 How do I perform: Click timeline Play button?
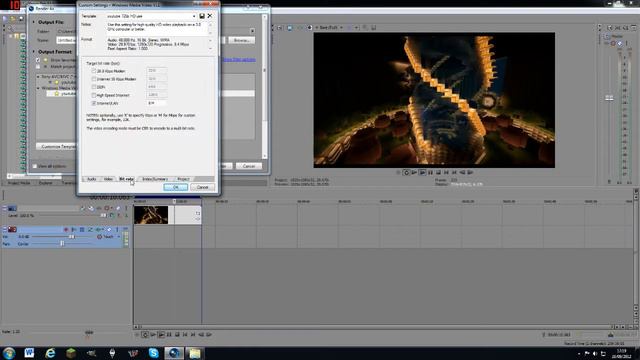tap(161, 335)
